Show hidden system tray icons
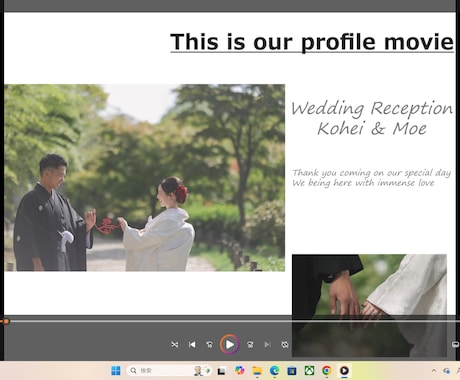 click(x=434, y=370)
